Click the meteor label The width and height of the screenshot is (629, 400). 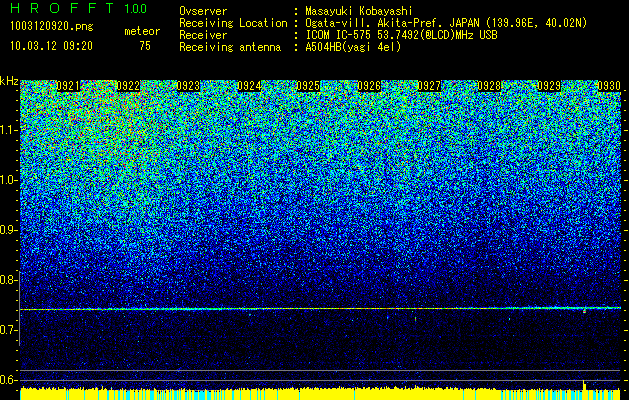142,31
